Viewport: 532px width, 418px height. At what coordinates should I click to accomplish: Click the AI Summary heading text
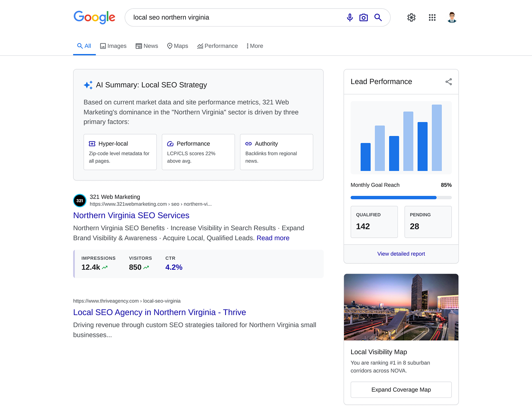click(151, 85)
